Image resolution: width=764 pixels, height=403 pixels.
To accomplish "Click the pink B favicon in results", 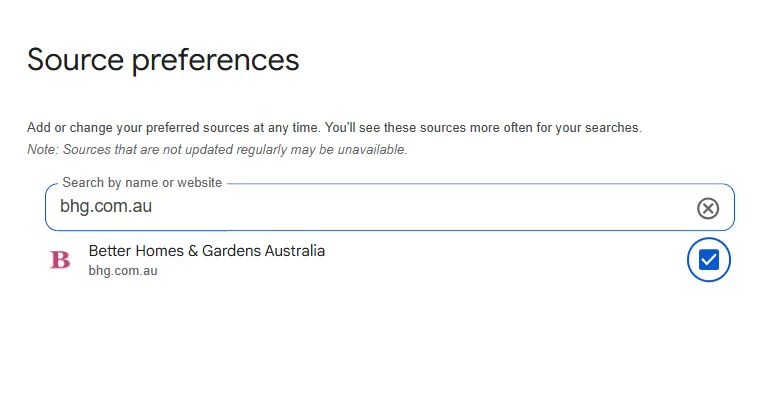I will pyautogui.click(x=60, y=260).
